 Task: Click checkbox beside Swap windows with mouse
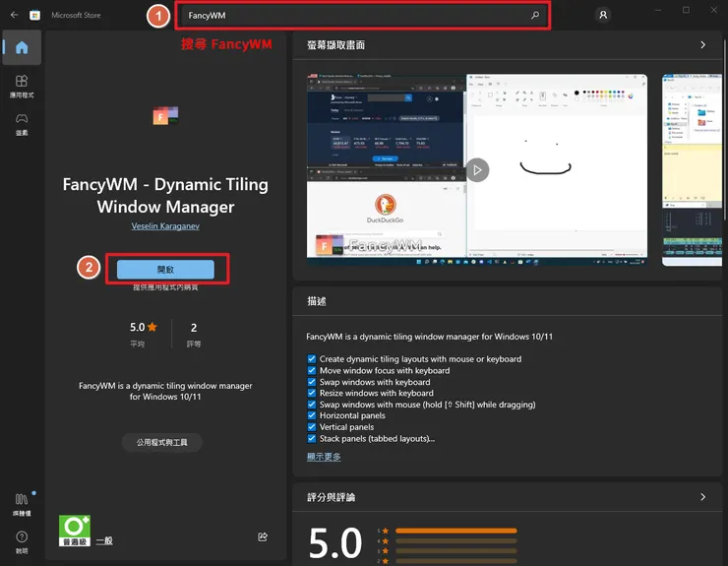312,405
